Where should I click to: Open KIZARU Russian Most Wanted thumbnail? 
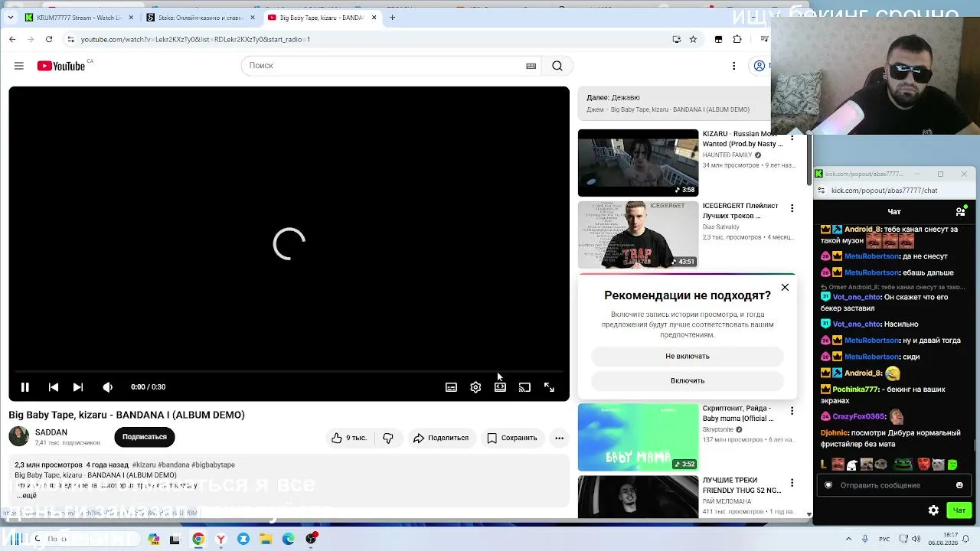[638, 163]
